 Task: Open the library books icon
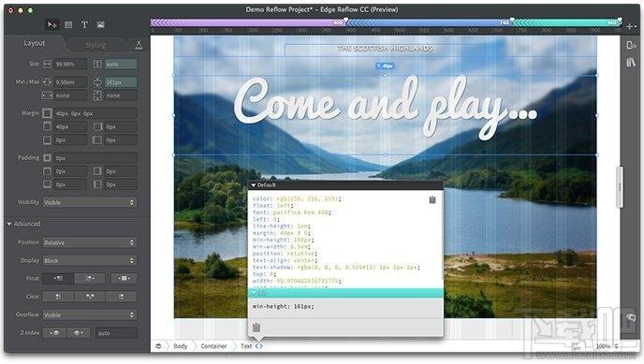coord(631,62)
